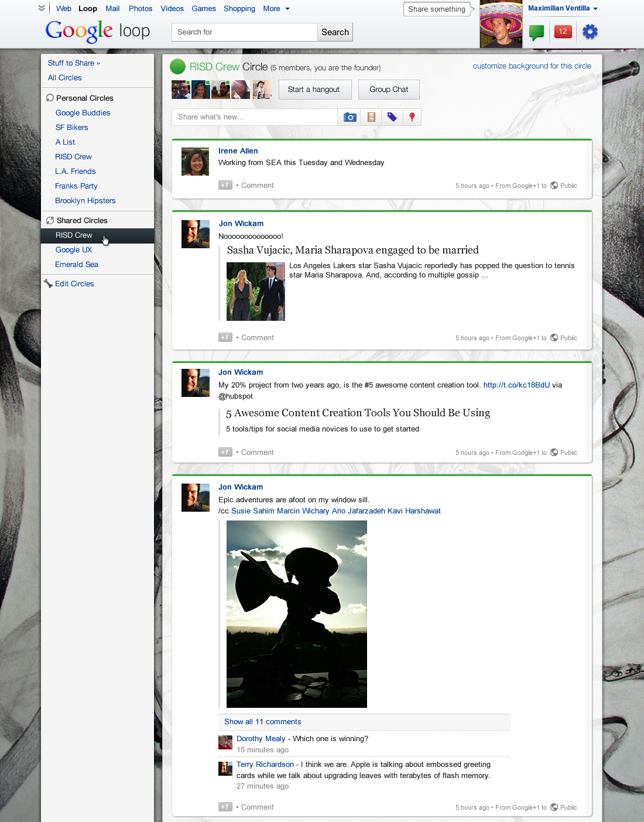Click Dorothy Mealy's name in comments

(x=261, y=739)
